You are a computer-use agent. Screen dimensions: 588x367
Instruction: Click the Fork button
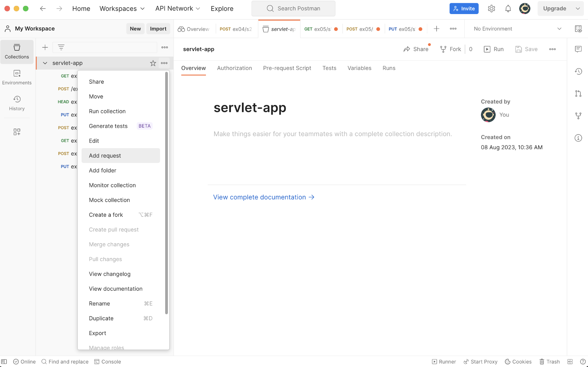point(451,49)
